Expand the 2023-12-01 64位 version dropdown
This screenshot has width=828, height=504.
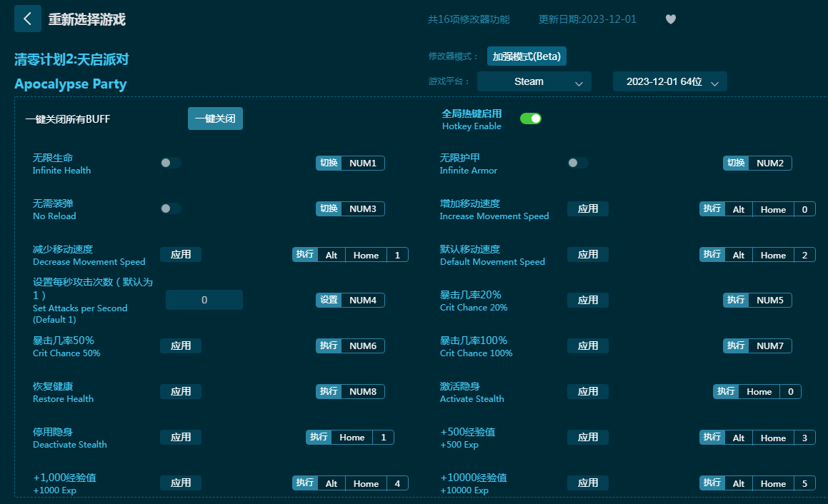point(669,81)
